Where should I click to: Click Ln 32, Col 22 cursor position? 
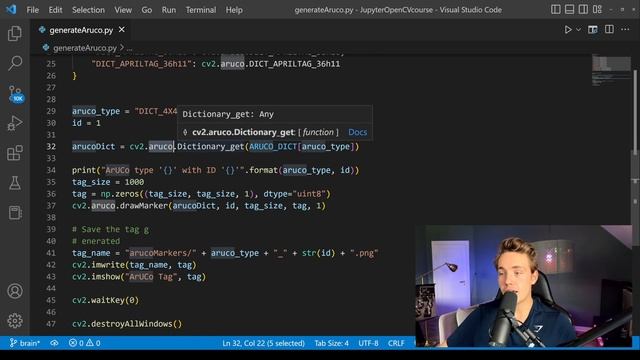tap(263, 343)
